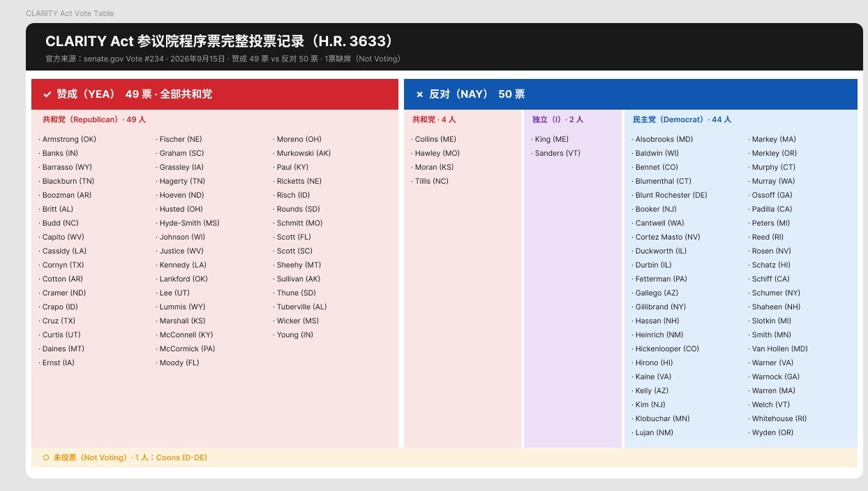
Task: Select the 赞成 (YEA) 49 票 header
Action: pyautogui.click(x=215, y=94)
